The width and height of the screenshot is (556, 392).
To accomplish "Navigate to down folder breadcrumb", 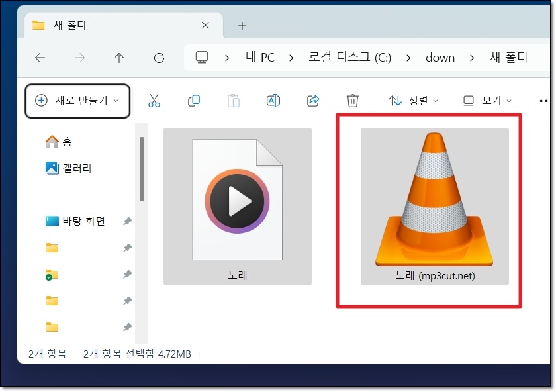I will (440, 58).
